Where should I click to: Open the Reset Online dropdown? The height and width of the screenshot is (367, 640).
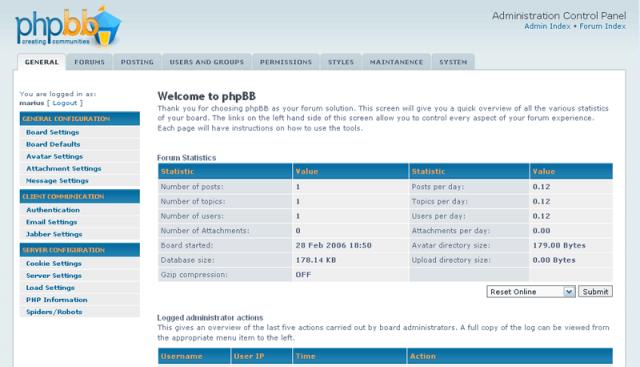(531, 291)
